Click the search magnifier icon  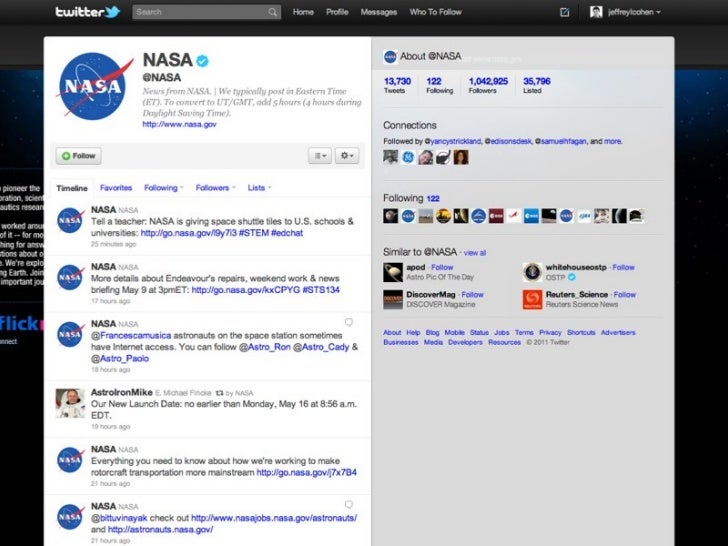tap(273, 12)
